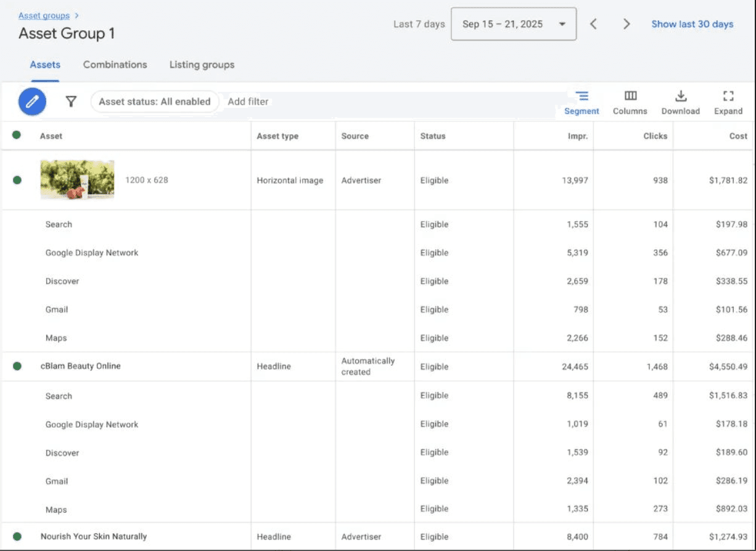This screenshot has width=756, height=551.
Task: Click the Gmail segment row costing $101.56
Action: click(x=378, y=309)
